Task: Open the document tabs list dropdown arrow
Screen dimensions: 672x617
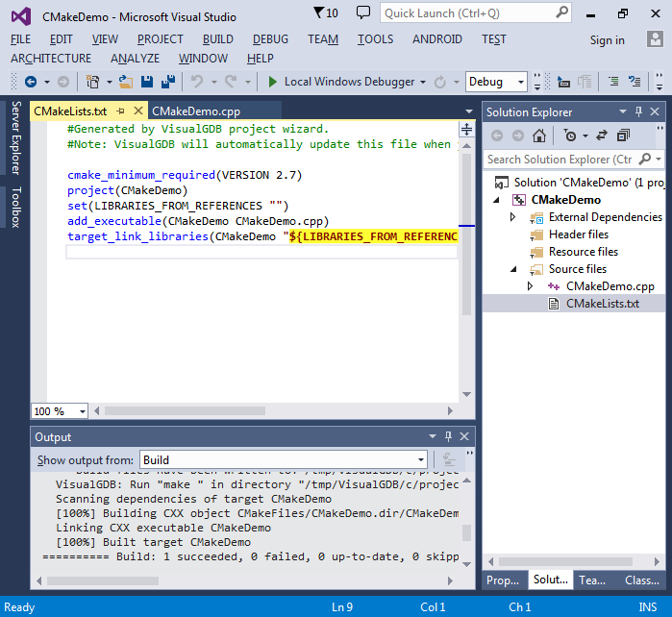Action: [469, 111]
